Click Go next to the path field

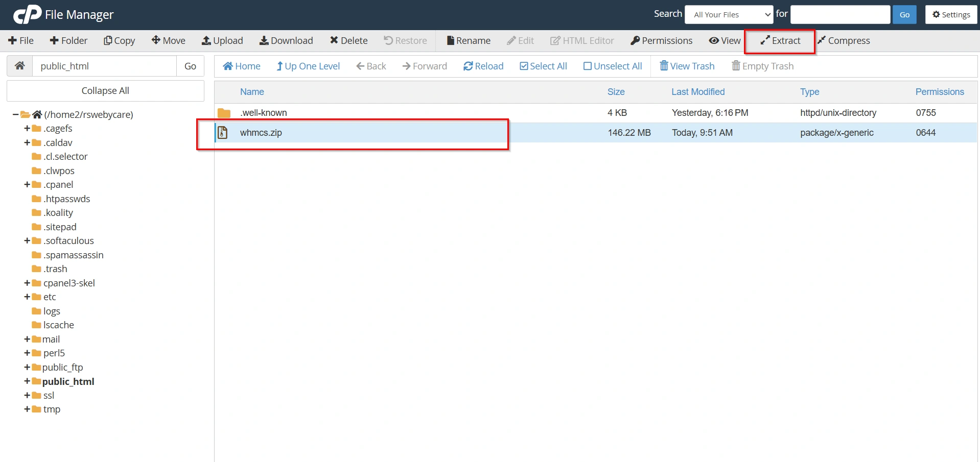click(190, 66)
